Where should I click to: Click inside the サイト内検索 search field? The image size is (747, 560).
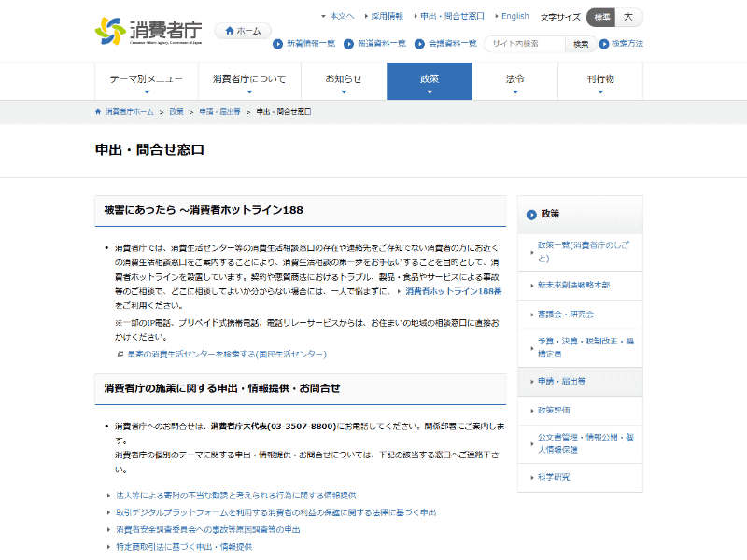pyautogui.click(x=524, y=43)
